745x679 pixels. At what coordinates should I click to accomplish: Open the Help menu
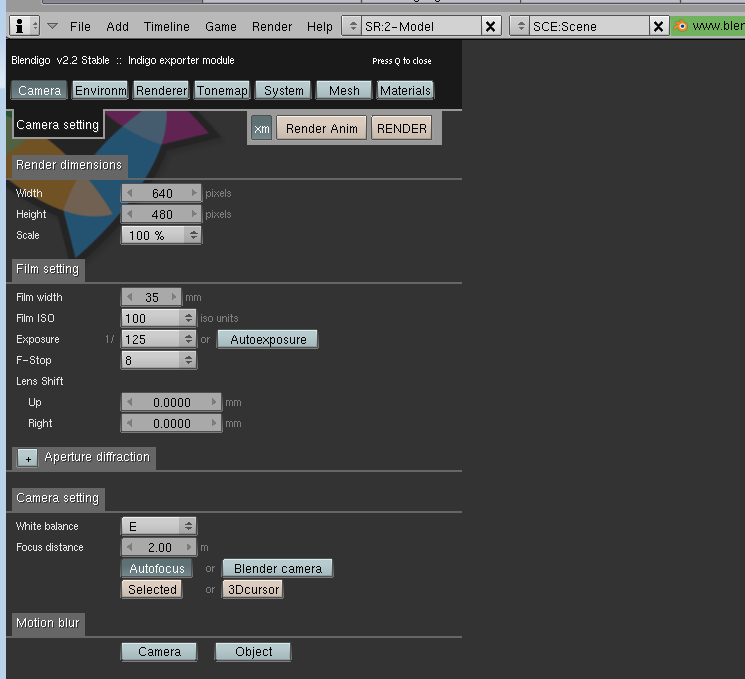tap(319, 27)
